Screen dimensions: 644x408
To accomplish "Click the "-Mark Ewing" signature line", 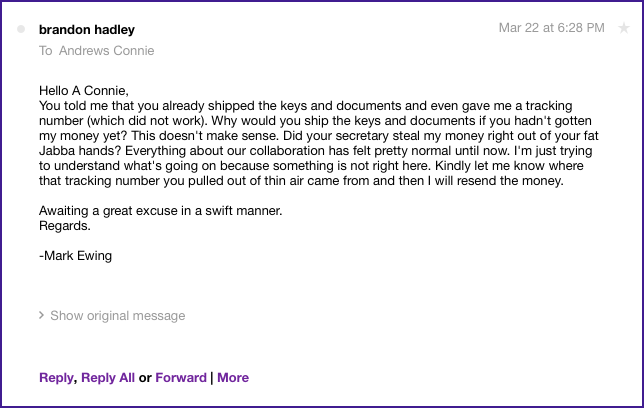I will click(x=76, y=255).
